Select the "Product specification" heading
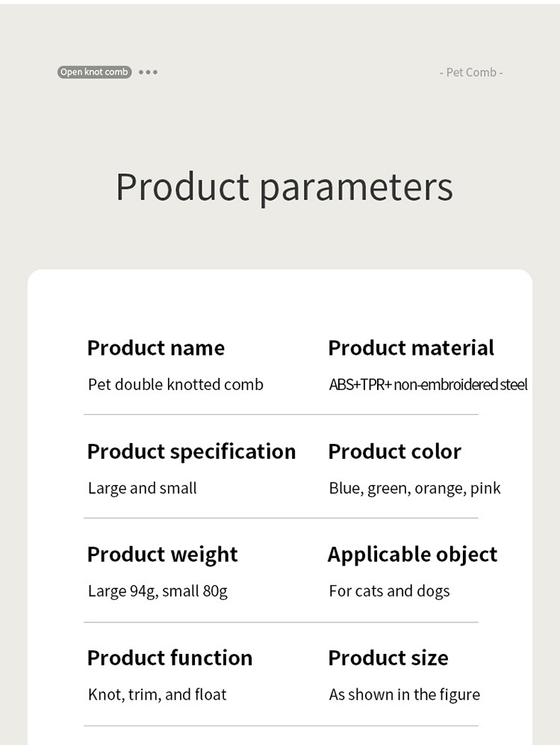 [x=191, y=451]
